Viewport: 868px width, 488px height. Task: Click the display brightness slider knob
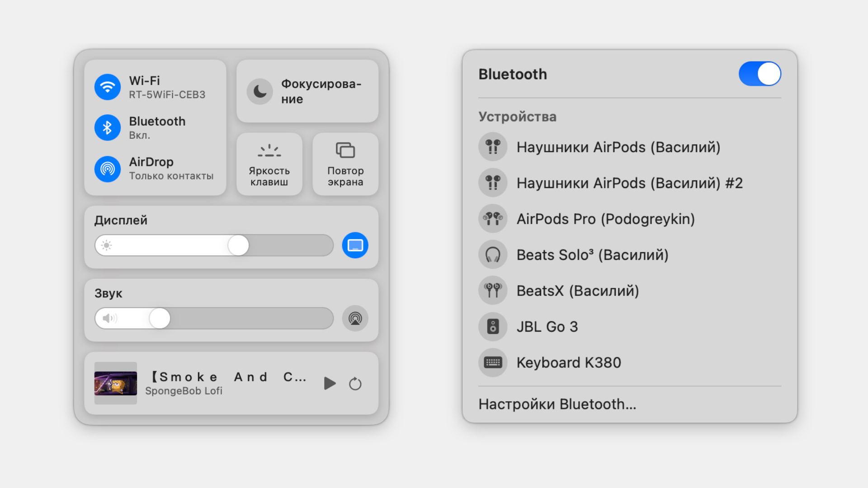238,245
